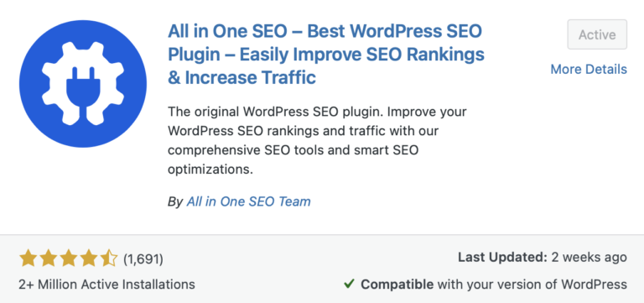Click the "2 weeks ago" update time
Screen dimensions: 644x303
pyautogui.click(x=589, y=258)
